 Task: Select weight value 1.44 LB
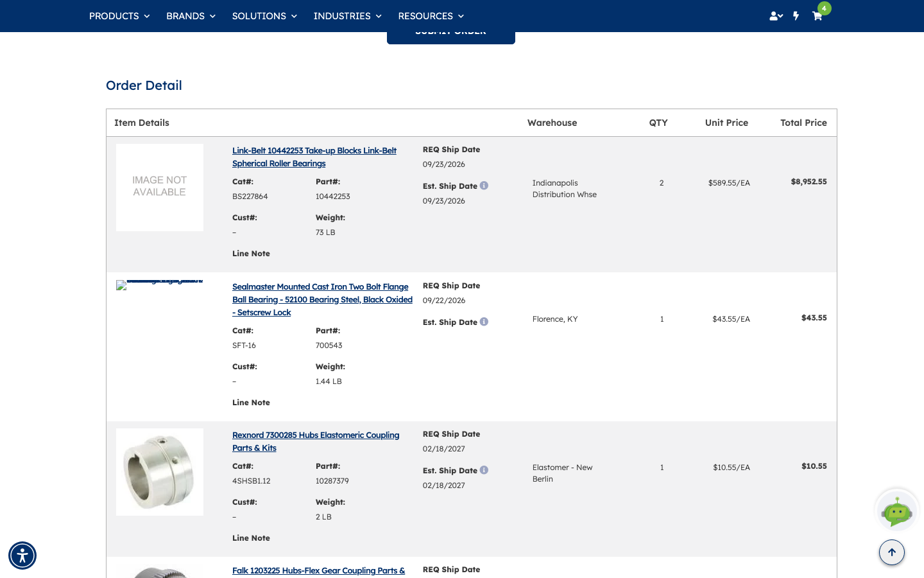329,381
